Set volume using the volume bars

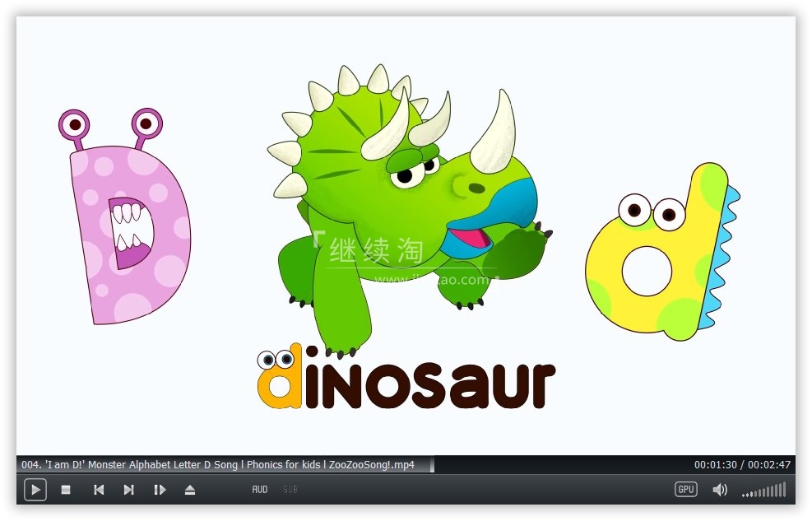764,491
